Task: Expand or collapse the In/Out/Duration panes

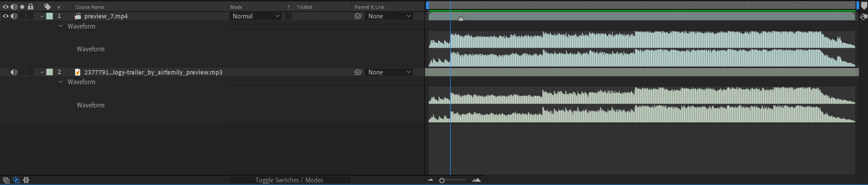Action: [x=26, y=180]
